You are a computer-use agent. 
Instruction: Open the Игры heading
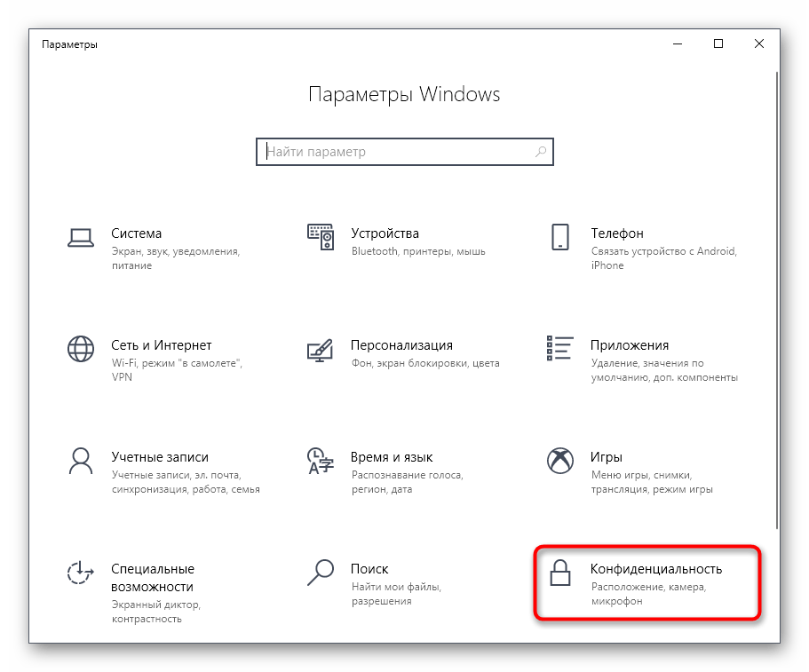607,457
